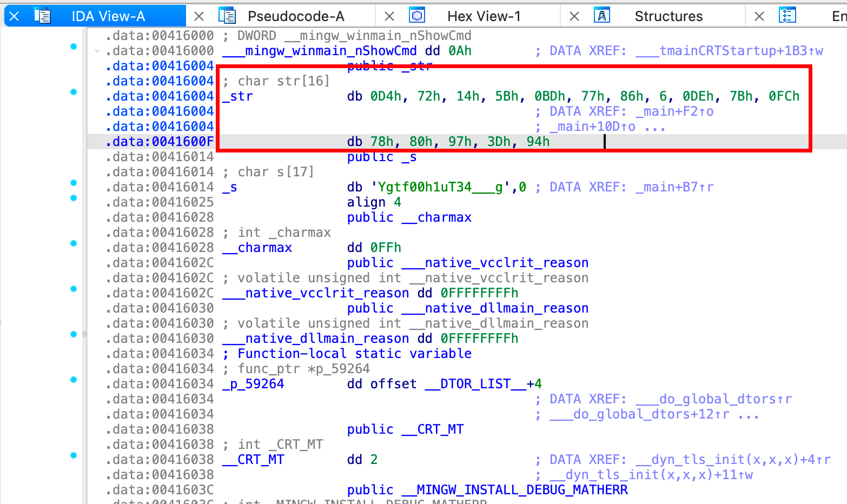
Task: Click the Pseudocode-A tab icon
Action: pos(227,16)
